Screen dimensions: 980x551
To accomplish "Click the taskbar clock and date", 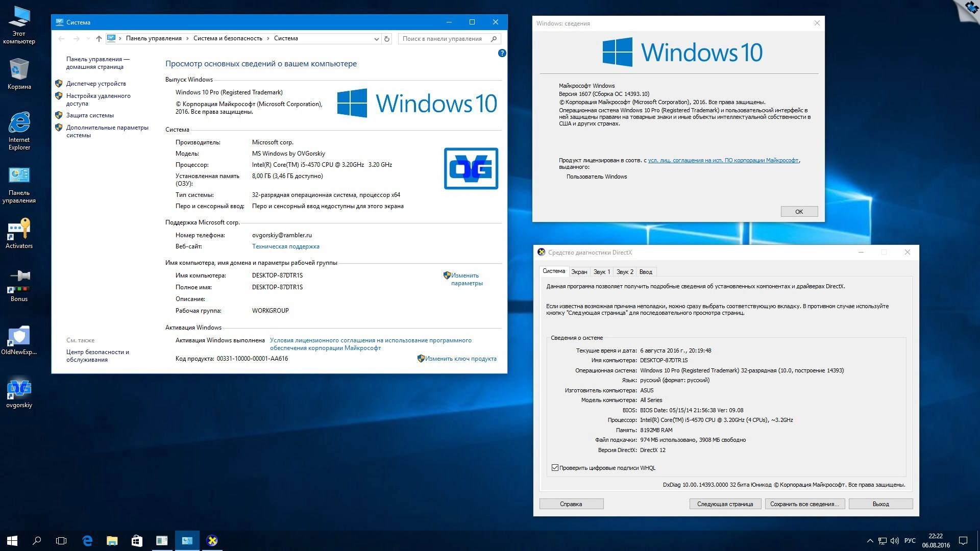I will (936, 540).
